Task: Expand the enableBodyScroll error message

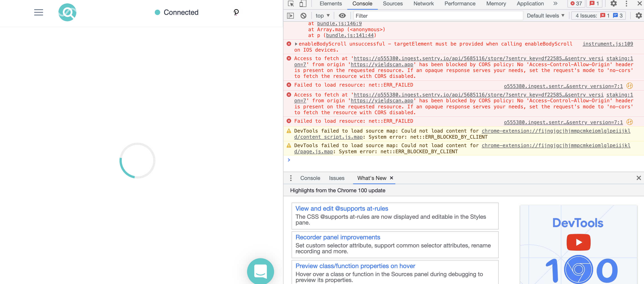Action: pos(296,44)
